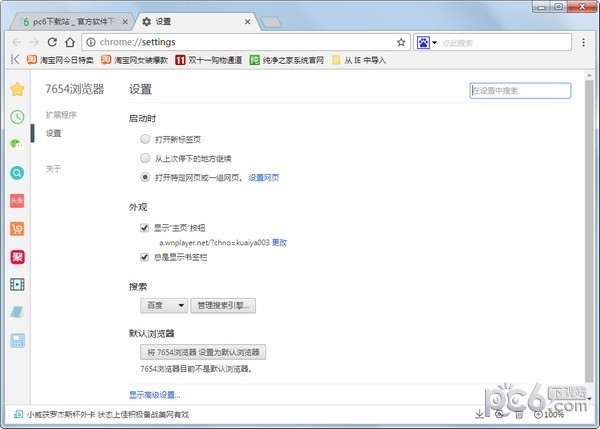This screenshot has width=600, height=429.
Task: Click the teal search icon in sidebar
Action: pos(17,173)
